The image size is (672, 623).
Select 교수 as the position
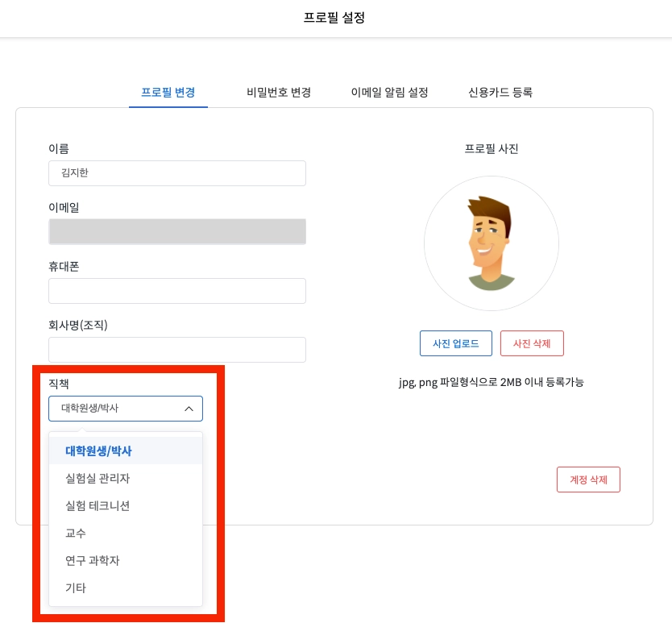point(126,533)
